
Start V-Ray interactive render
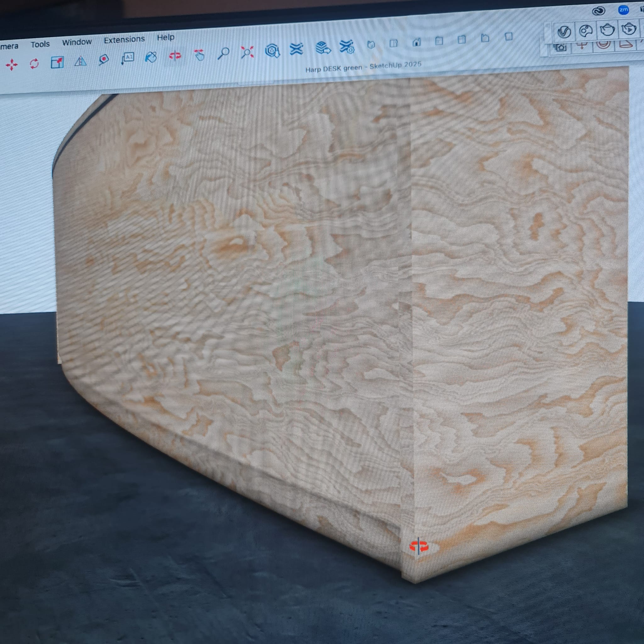[629, 29]
